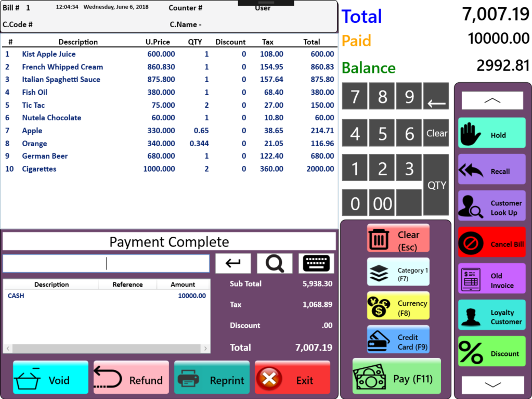532x399 pixels.
Task: Click the red Cancel Bill button
Action: (x=491, y=242)
